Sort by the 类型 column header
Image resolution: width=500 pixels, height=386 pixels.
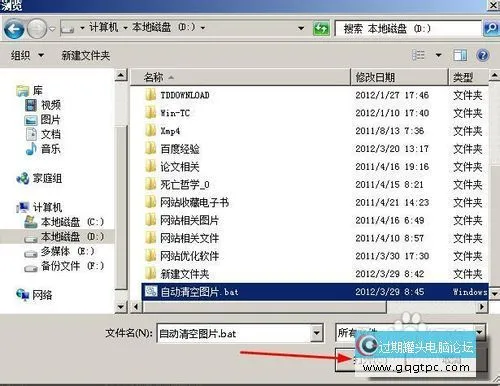click(x=469, y=77)
